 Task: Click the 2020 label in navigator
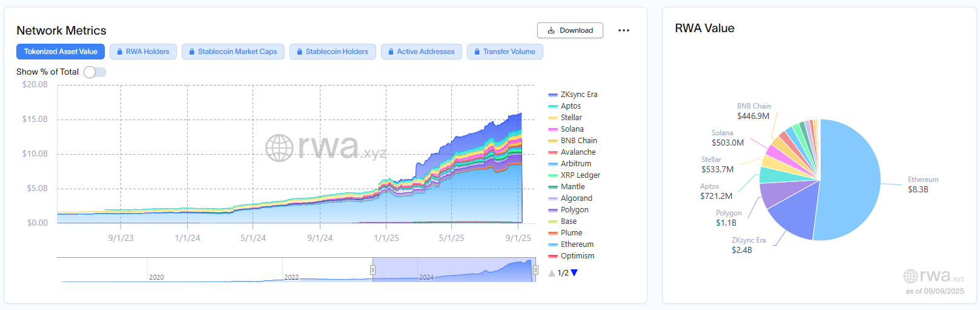coord(156,277)
